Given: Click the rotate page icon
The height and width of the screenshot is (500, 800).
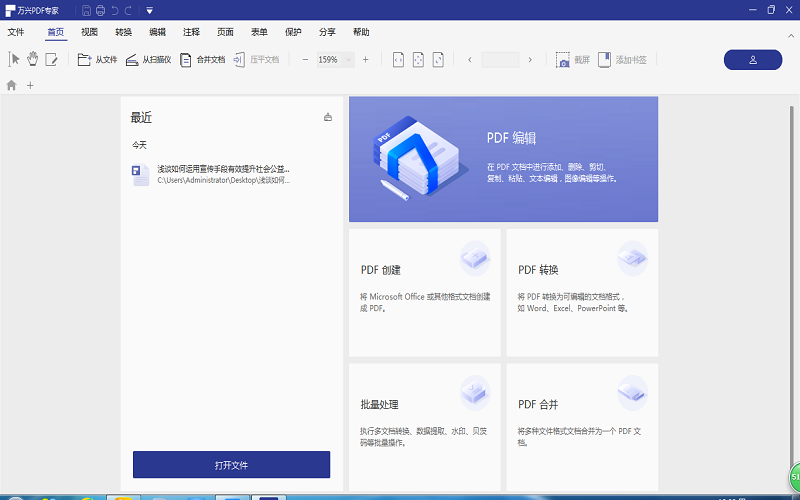Looking at the screenshot, I should [x=438, y=60].
